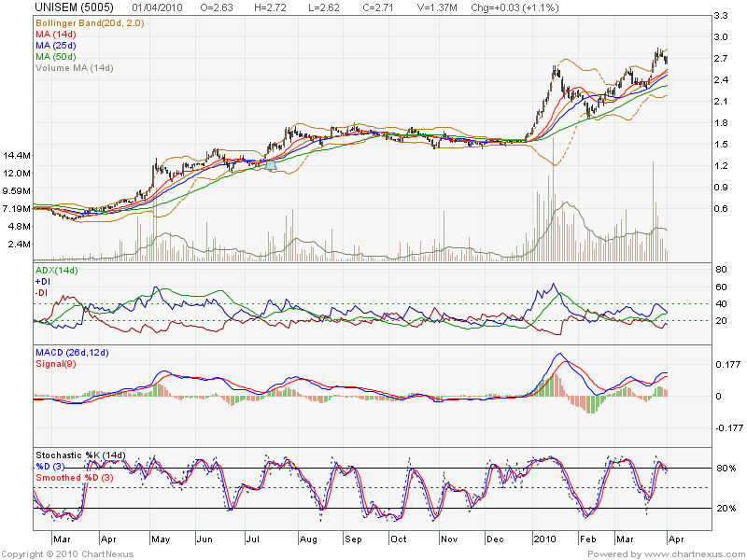747x560 pixels.
Task: Click the Bollinger Band(20d, 2.0) legend entry
Action: click(90, 22)
